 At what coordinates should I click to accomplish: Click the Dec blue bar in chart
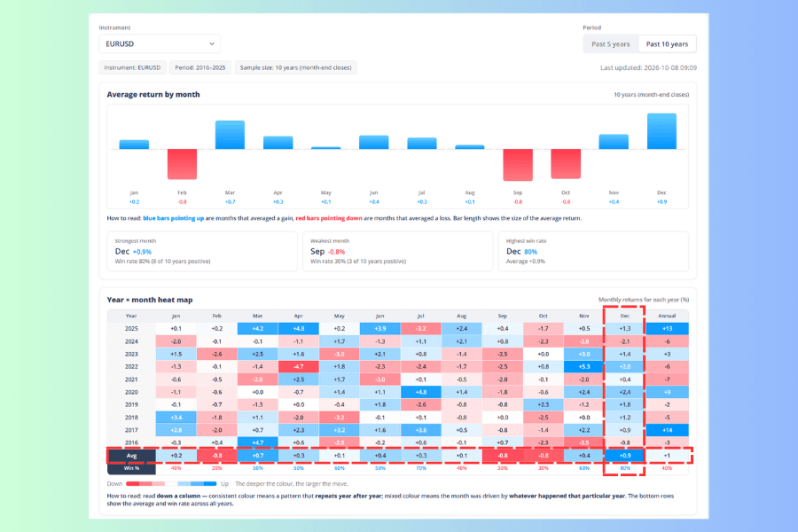(x=661, y=131)
